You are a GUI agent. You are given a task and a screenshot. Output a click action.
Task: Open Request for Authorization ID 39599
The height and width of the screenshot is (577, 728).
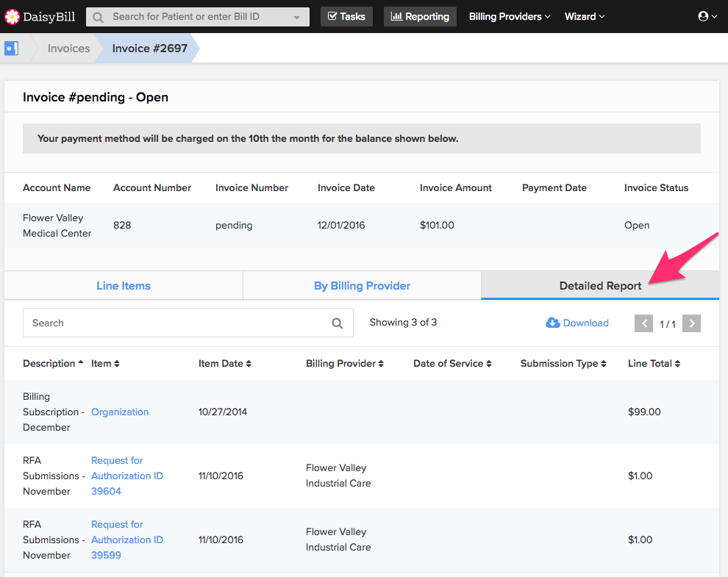126,540
